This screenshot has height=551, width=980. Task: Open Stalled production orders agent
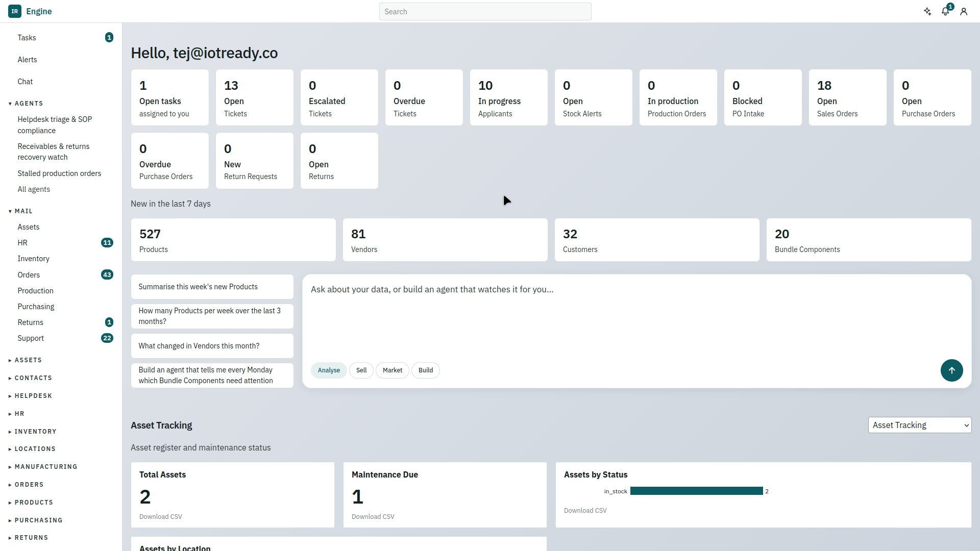tap(59, 173)
